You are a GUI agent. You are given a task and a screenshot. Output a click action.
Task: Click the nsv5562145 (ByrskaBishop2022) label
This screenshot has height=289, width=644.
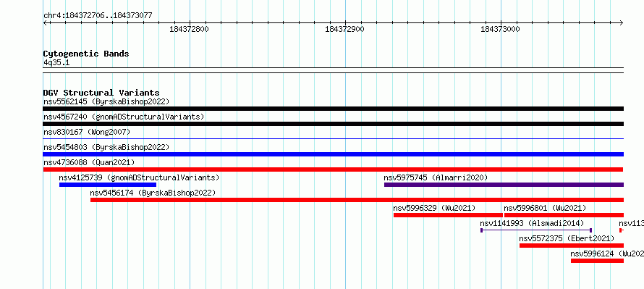pos(106,101)
